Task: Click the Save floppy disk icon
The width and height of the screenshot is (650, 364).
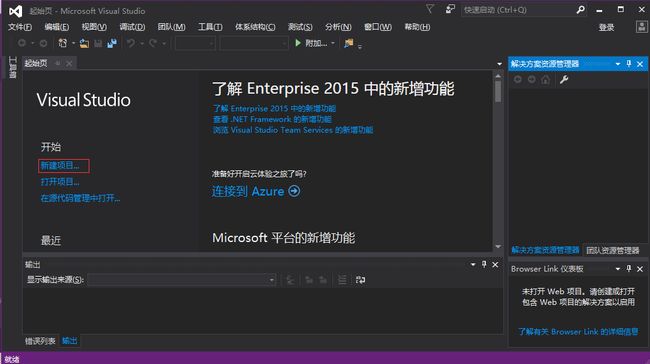Action: tap(98, 43)
